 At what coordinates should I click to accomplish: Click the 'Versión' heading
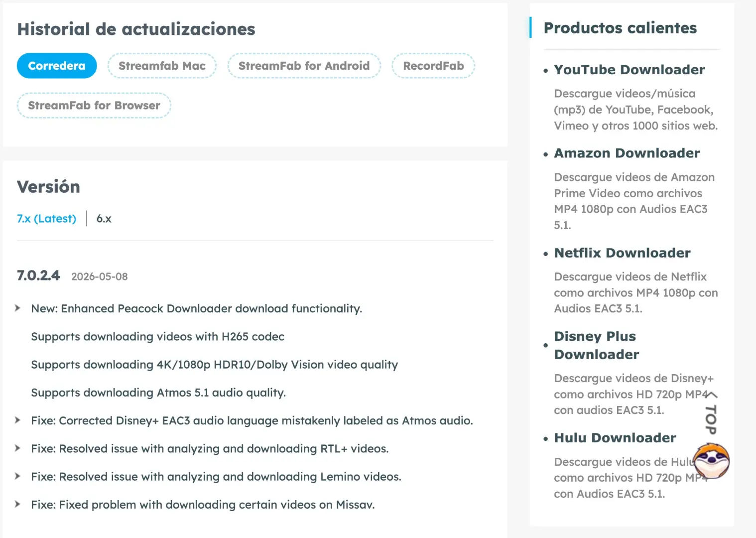[x=48, y=187]
